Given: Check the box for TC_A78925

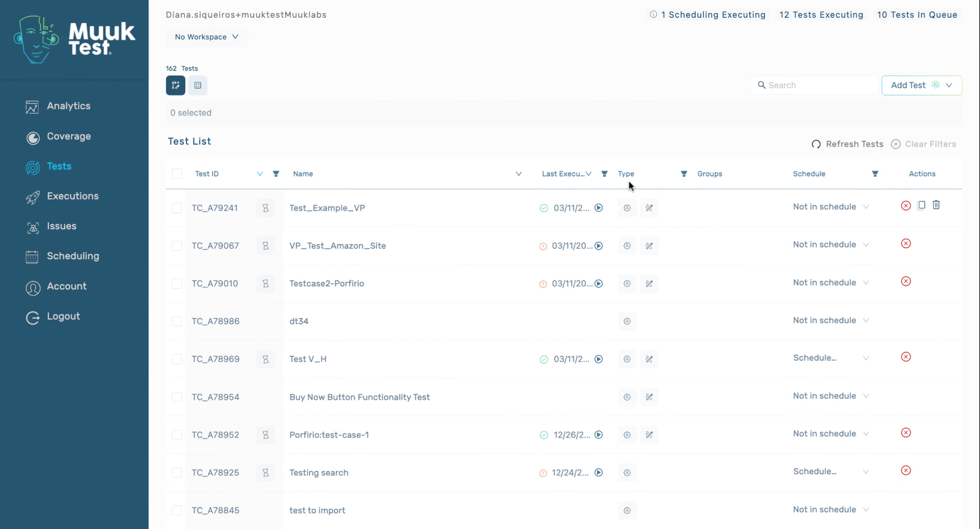Looking at the screenshot, I should tap(177, 472).
